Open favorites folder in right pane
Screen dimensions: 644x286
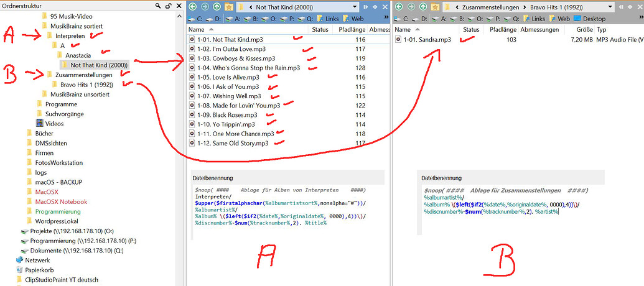tap(434, 7)
